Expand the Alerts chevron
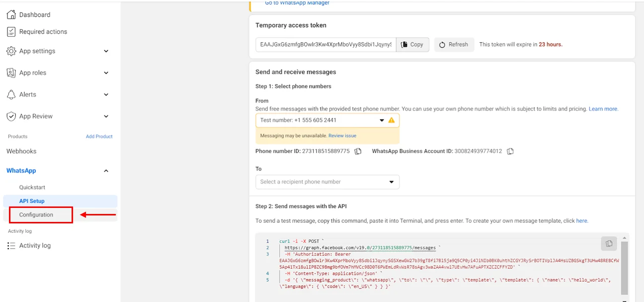Image resolution: width=644 pixels, height=302 pixels. coord(106,95)
